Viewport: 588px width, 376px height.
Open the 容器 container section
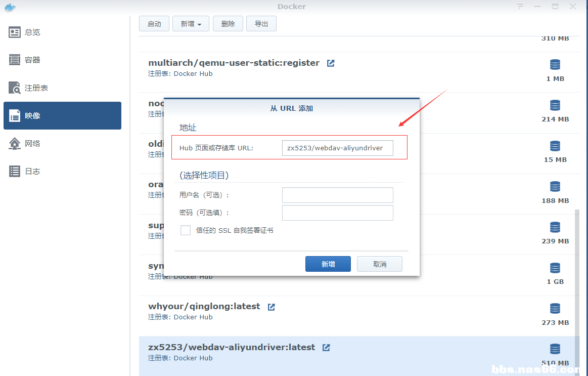click(62, 60)
